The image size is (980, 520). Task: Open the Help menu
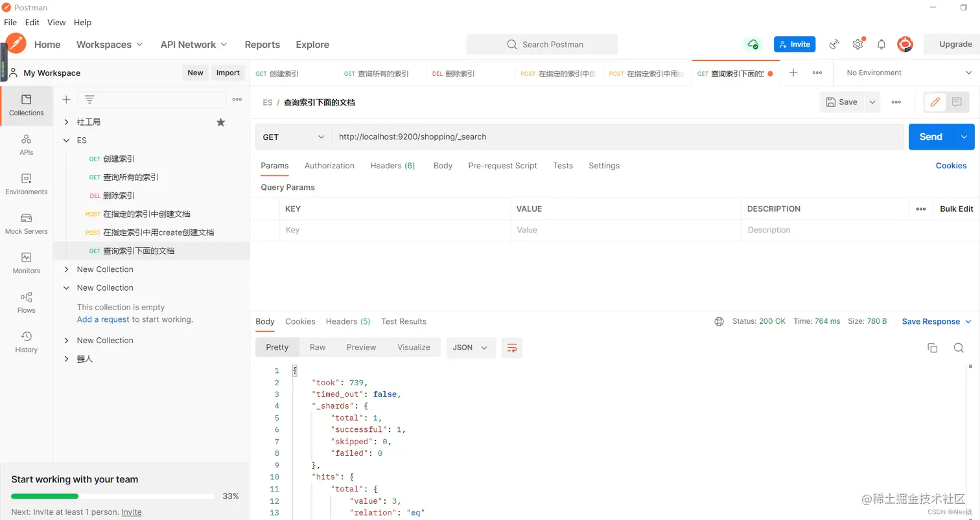pos(82,22)
